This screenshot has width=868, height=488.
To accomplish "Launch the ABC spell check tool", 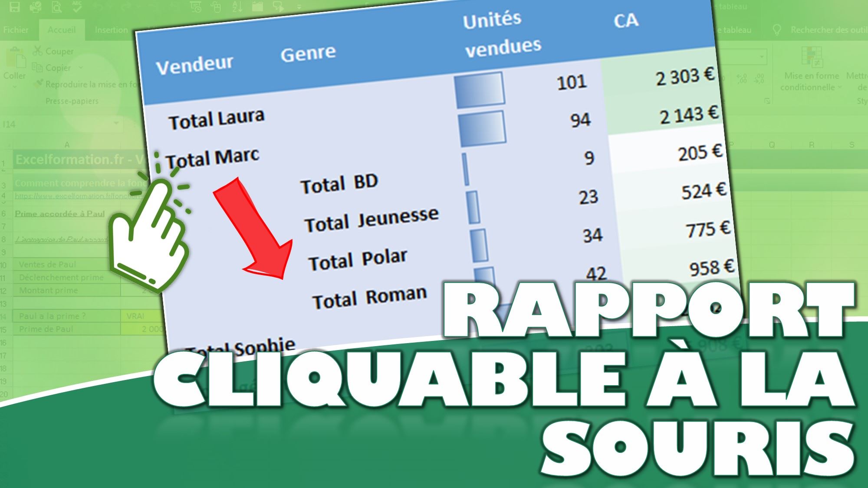I will 76,7.
